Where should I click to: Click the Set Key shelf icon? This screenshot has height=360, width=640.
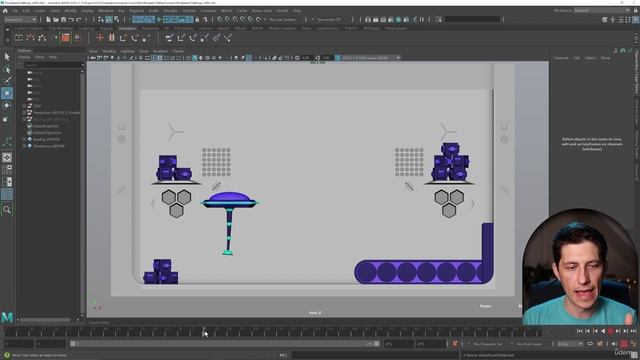100,38
